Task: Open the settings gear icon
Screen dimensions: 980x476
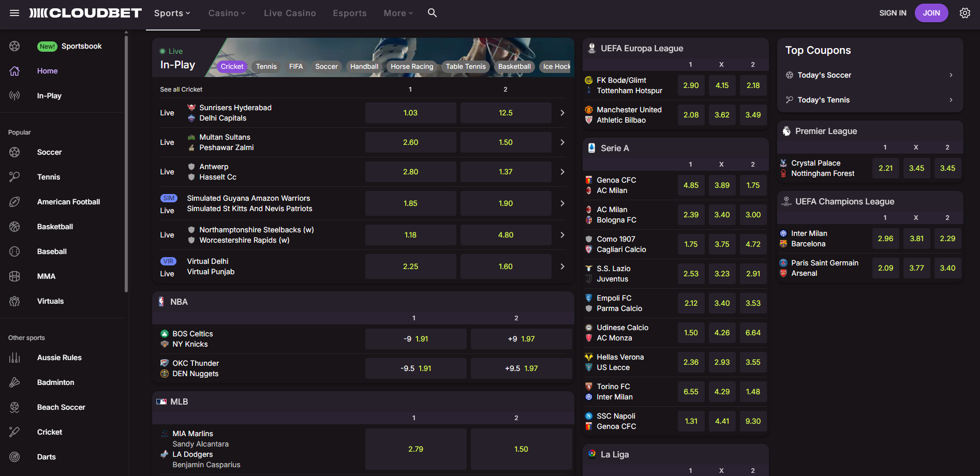Action: tap(964, 13)
